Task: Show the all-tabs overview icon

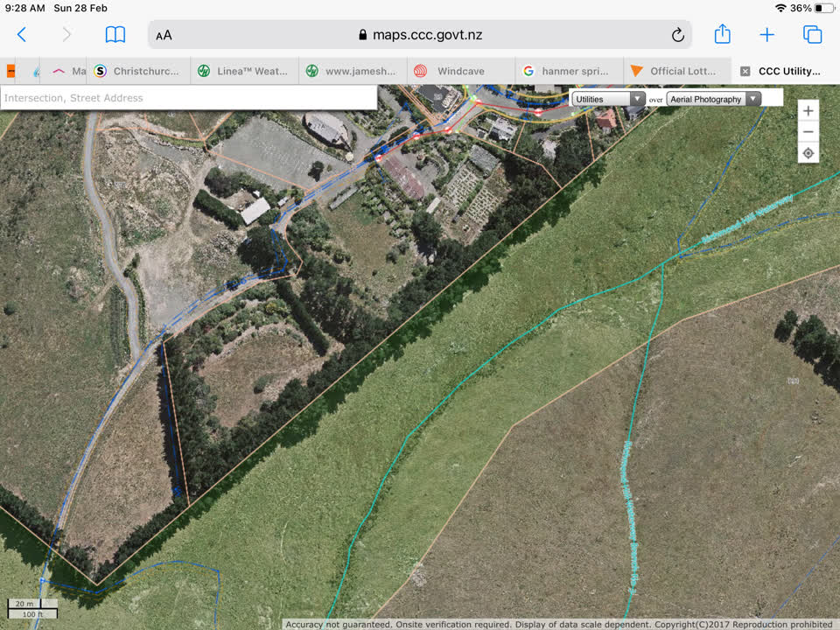Action: click(x=812, y=34)
